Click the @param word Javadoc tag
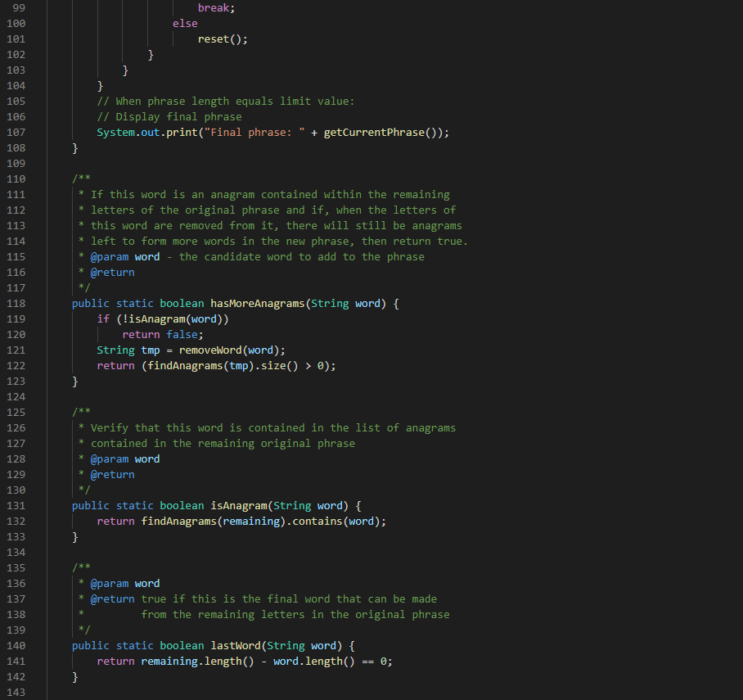Viewport: 743px width, 700px height. tap(123, 256)
